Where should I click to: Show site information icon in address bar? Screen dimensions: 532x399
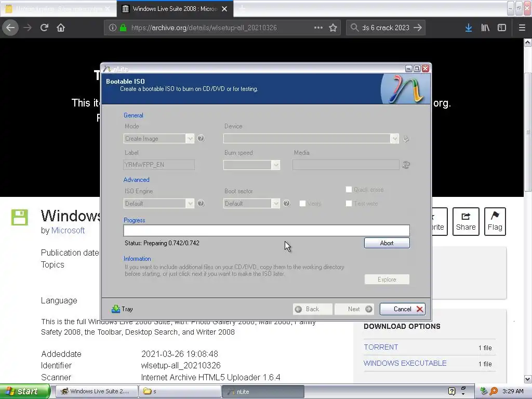tap(113, 28)
